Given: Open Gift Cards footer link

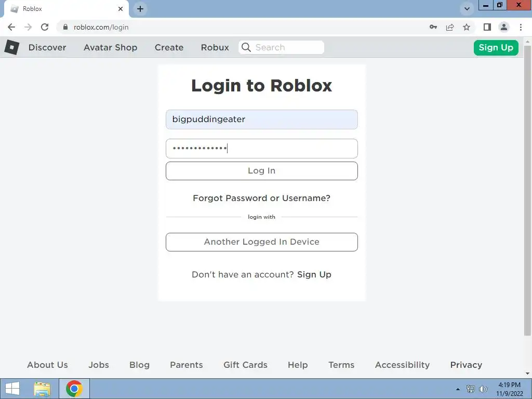Looking at the screenshot, I should pyautogui.click(x=245, y=365).
